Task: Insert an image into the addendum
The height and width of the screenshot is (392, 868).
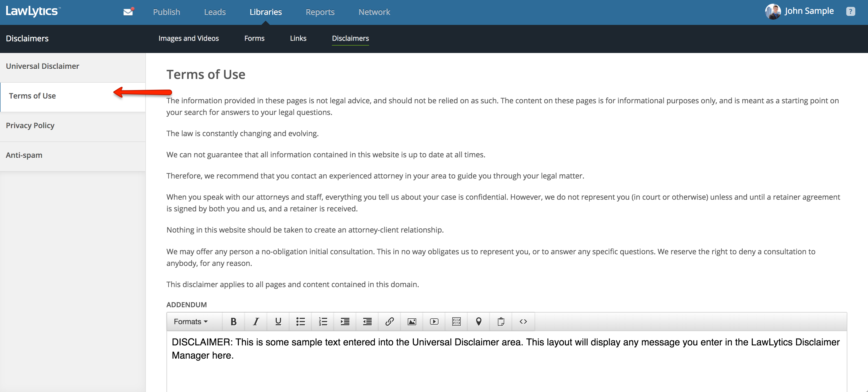Action: (412, 322)
